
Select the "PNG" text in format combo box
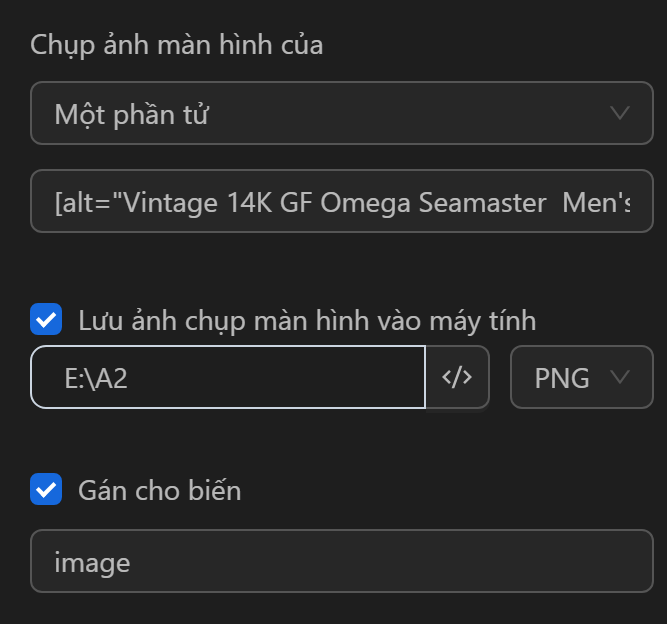pyautogui.click(x=561, y=378)
